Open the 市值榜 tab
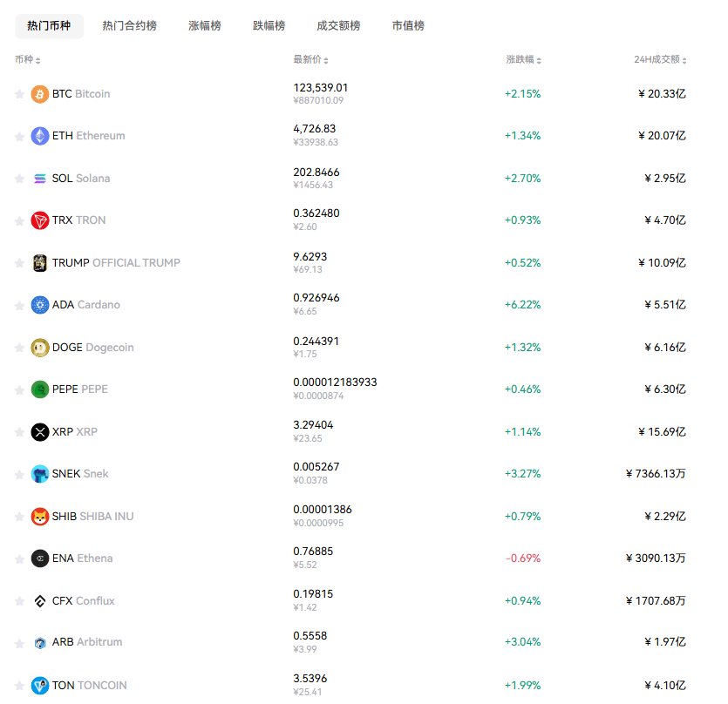The width and height of the screenshot is (728, 704). point(408,26)
